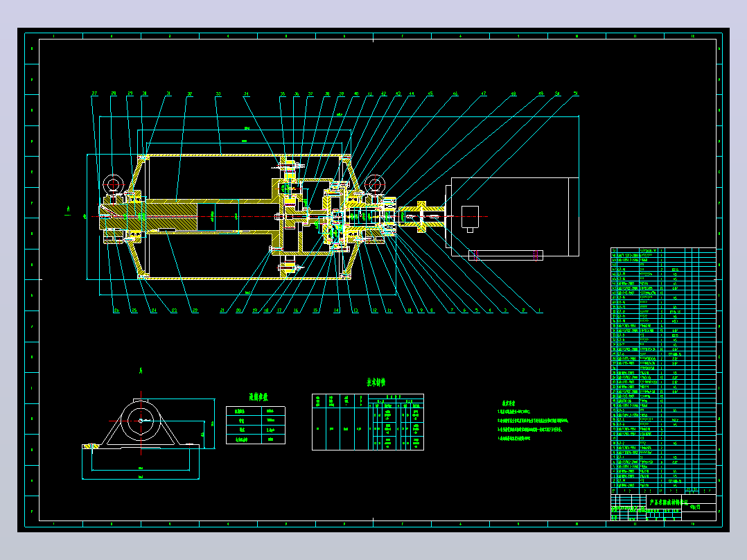Select callout label 32 on top row
The height and width of the screenshot is (560, 747).
coord(190,94)
